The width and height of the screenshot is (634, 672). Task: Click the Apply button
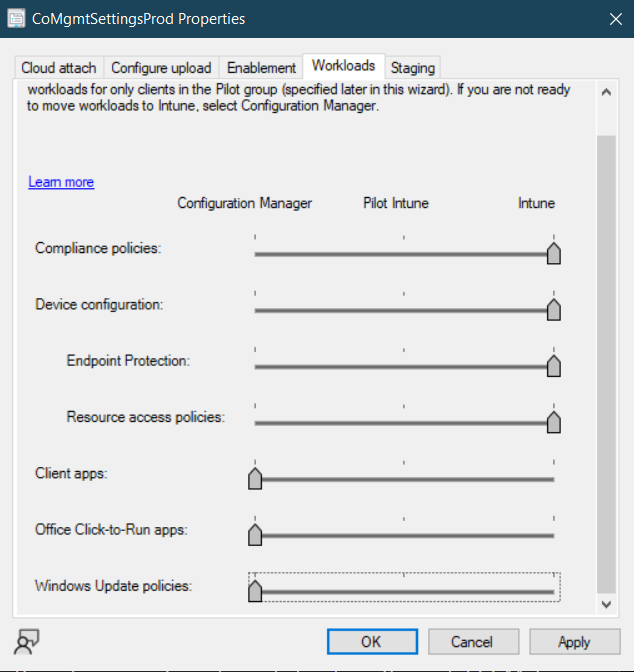[x=574, y=642]
